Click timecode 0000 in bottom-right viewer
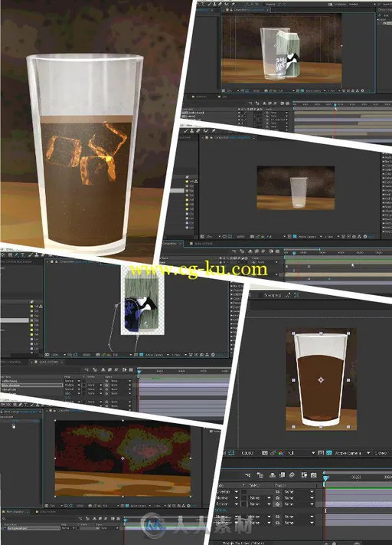392x545 pixels. (x=247, y=453)
